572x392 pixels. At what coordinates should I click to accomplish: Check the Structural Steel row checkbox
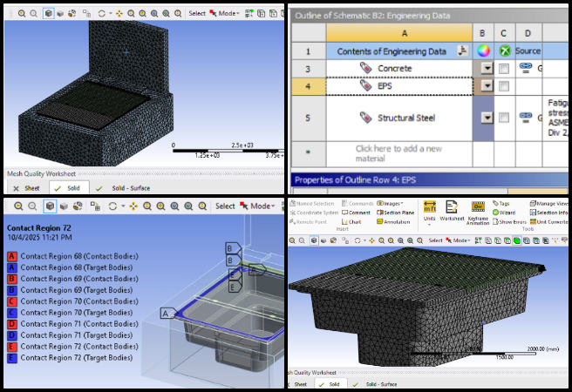tap(504, 118)
